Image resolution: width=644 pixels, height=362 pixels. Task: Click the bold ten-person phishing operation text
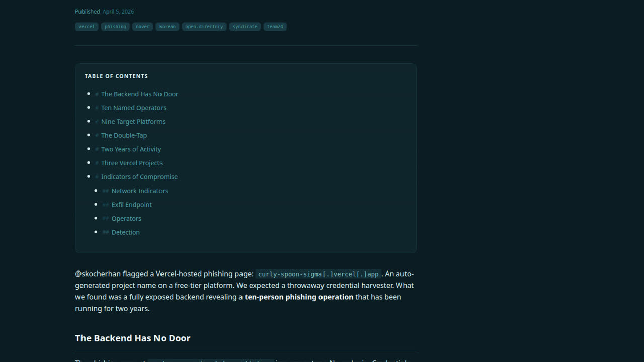click(x=299, y=297)
